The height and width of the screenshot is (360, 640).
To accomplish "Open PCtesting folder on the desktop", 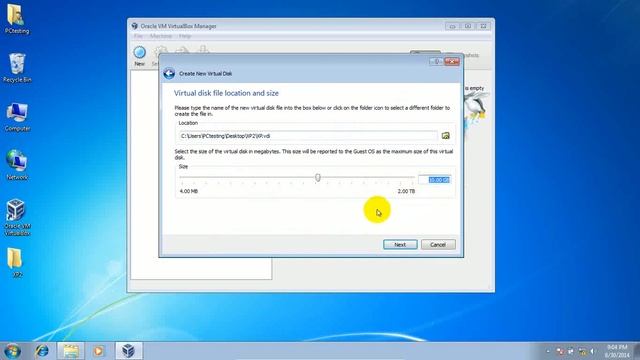I will (16, 19).
